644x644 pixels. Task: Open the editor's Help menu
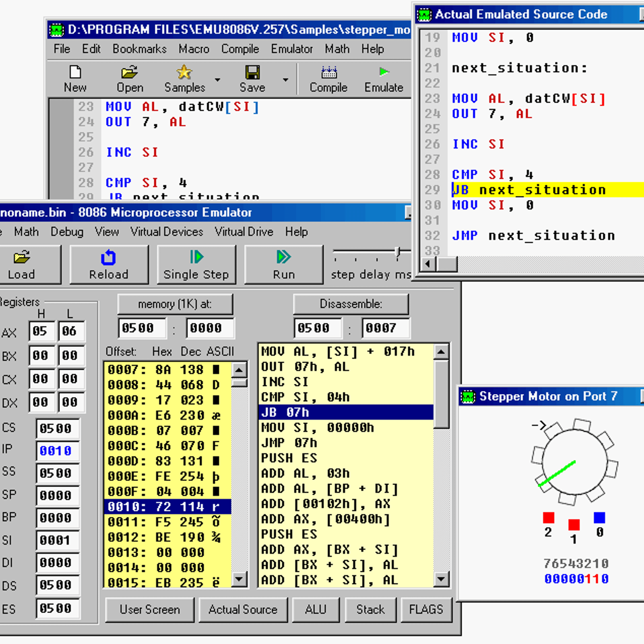373,49
